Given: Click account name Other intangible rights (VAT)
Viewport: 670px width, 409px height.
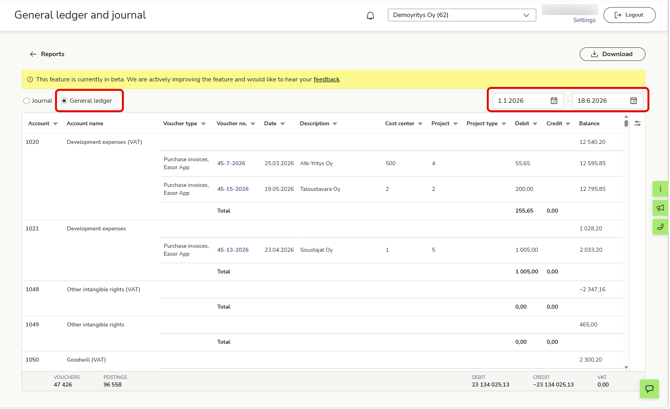Looking at the screenshot, I should coord(103,289).
